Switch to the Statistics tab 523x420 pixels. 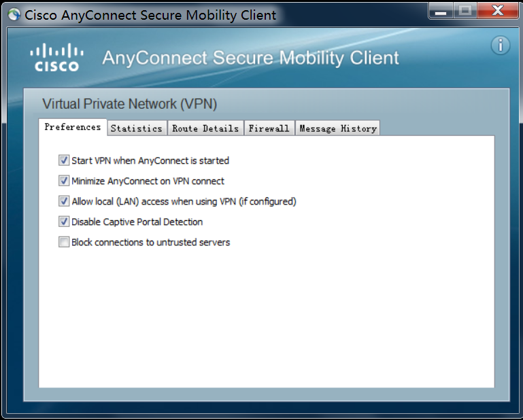pos(137,128)
